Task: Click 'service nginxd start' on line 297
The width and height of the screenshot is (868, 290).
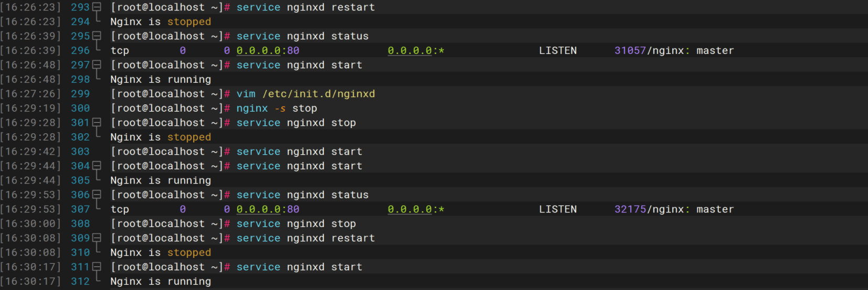Action: click(x=299, y=65)
